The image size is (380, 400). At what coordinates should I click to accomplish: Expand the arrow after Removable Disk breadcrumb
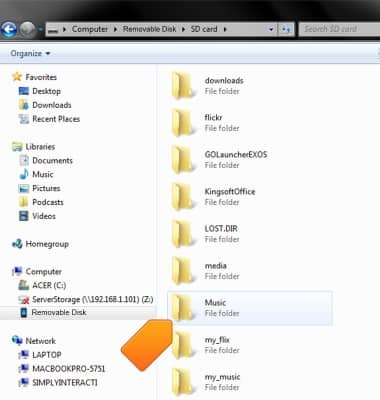pyautogui.click(x=183, y=29)
